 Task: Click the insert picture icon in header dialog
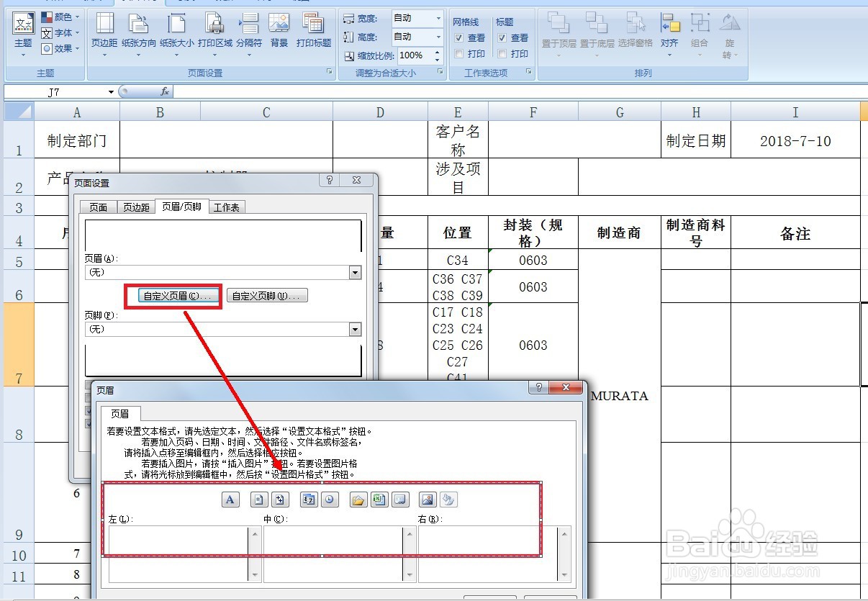click(428, 500)
